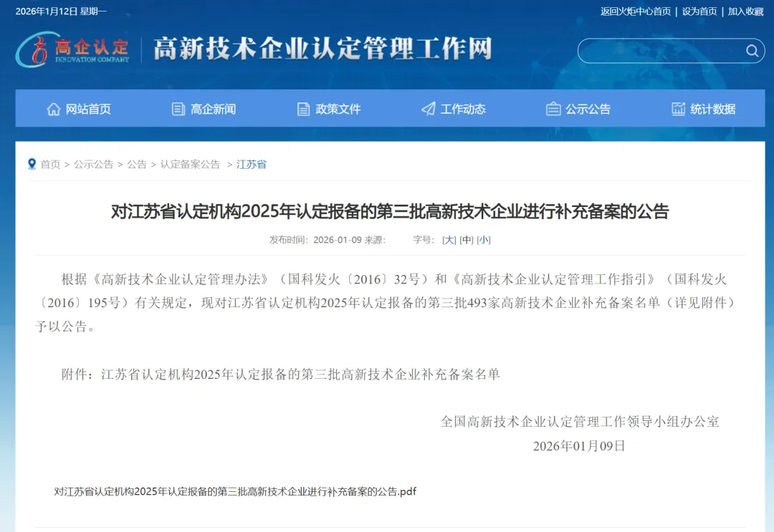The width and height of the screenshot is (774, 532).
Task: Click the news icon beside 高企新闻
Action: coord(178,109)
